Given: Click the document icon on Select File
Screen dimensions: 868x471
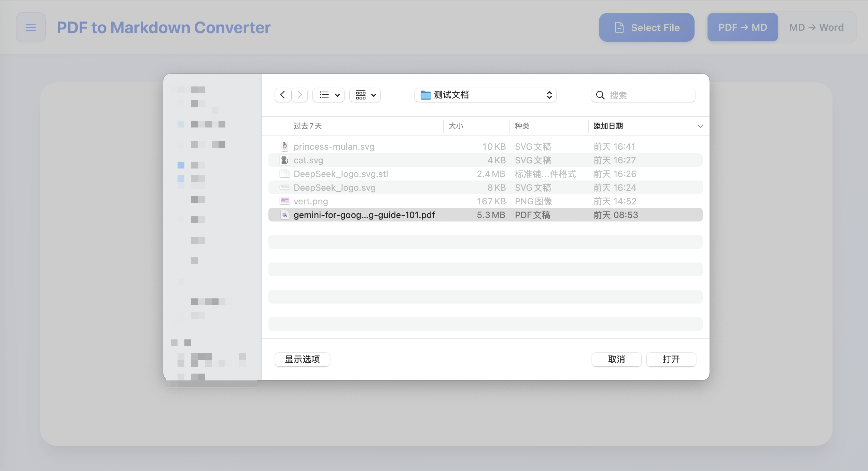Looking at the screenshot, I should (x=619, y=27).
